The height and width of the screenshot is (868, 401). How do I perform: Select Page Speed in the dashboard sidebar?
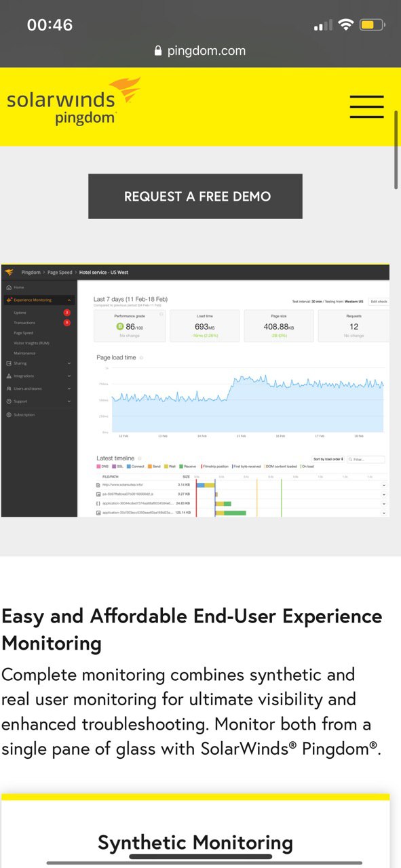[24, 333]
